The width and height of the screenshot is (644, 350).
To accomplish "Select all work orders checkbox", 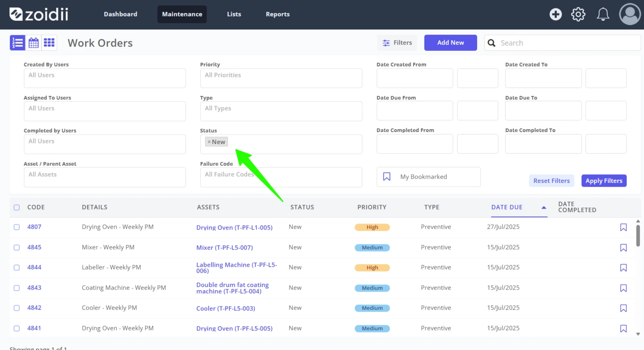I will [17, 207].
